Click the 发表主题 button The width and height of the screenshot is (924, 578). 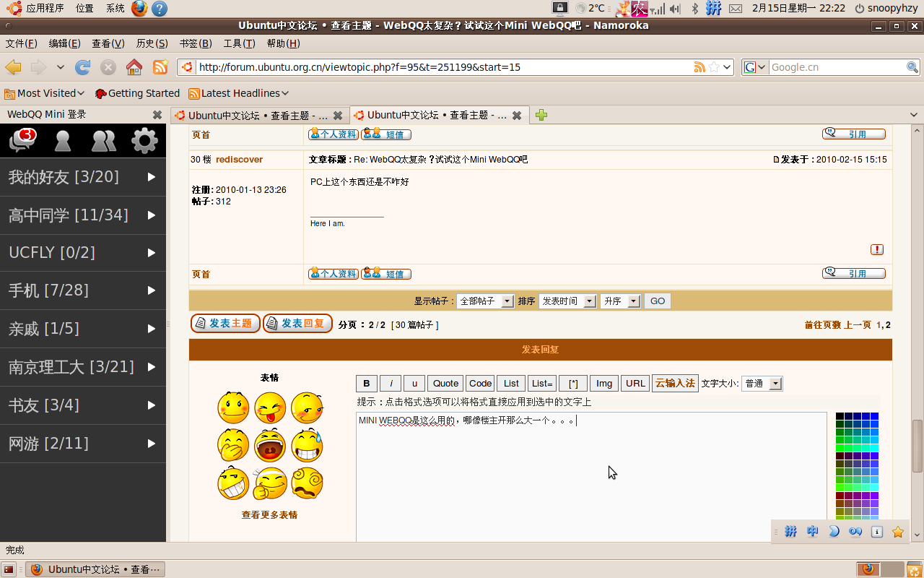point(225,324)
